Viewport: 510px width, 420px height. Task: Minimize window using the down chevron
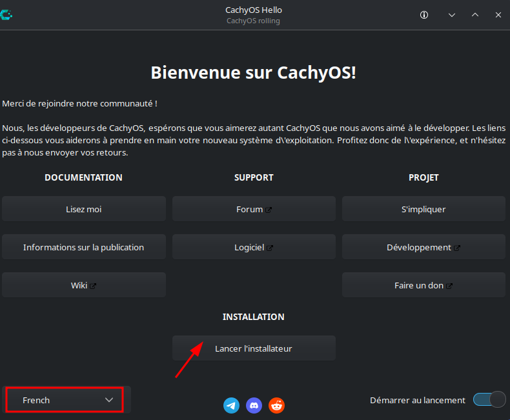point(452,15)
